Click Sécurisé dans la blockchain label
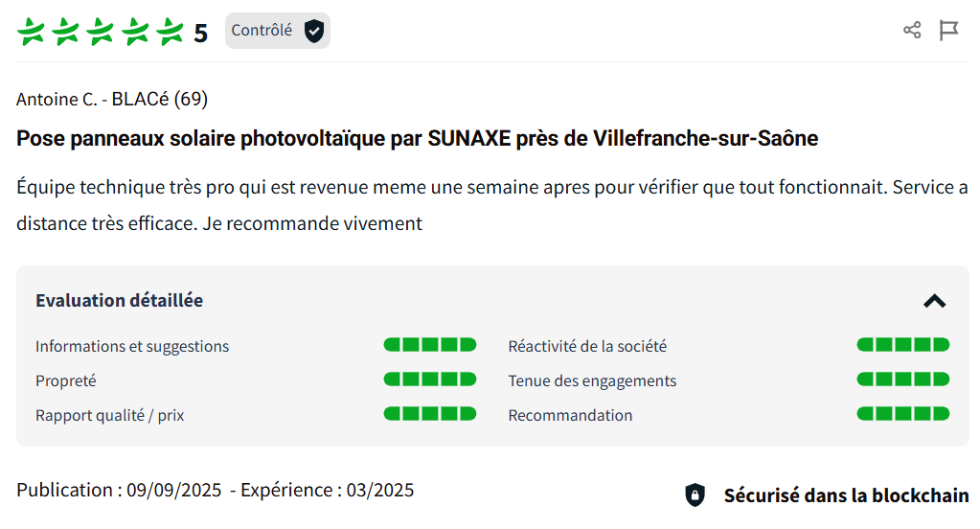This screenshot has height=529, width=980. click(x=846, y=495)
